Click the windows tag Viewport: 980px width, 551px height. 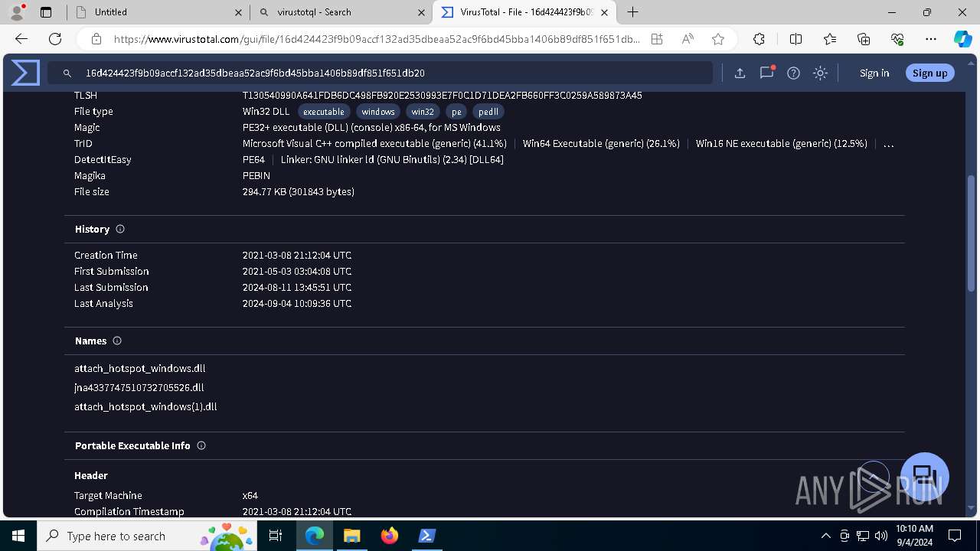(378, 112)
